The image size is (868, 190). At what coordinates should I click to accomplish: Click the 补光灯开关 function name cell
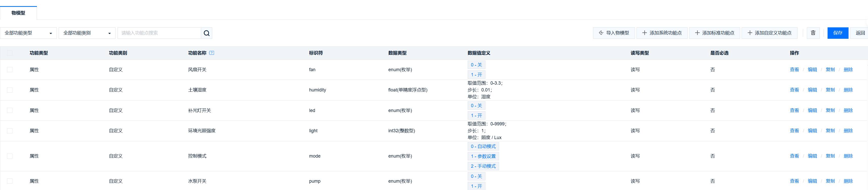tap(199, 110)
